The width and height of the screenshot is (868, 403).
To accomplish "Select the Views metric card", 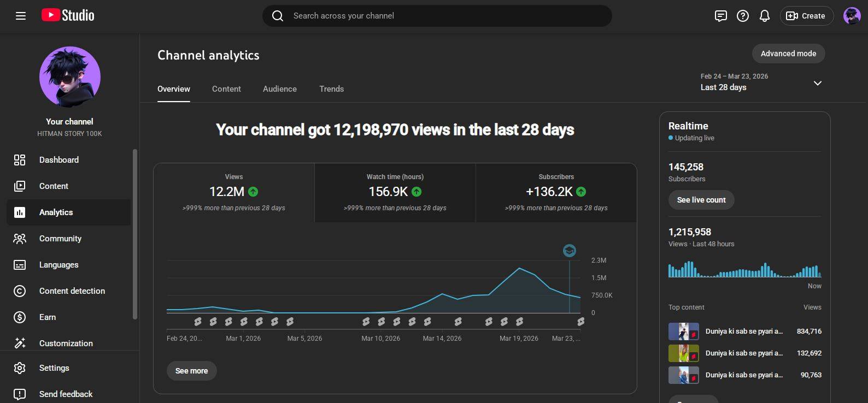I will point(233,192).
